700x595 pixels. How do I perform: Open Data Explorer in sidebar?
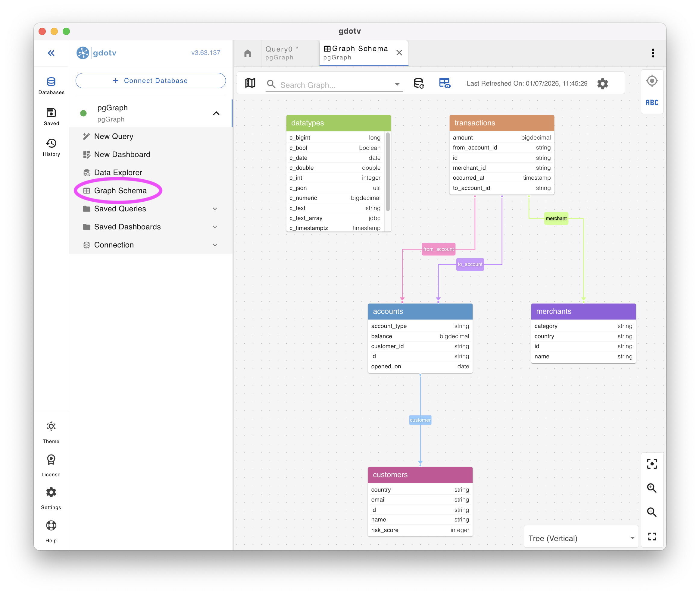pyautogui.click(x=151, y=173)
